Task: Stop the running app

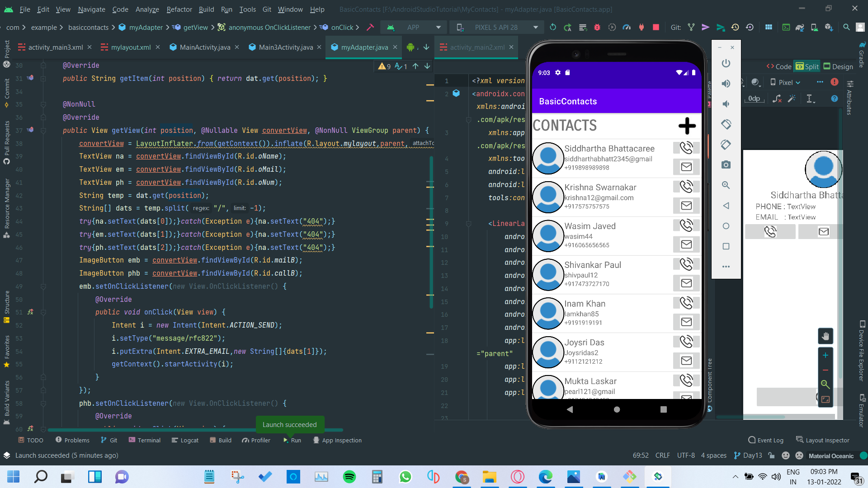Action: pos(656,28)
